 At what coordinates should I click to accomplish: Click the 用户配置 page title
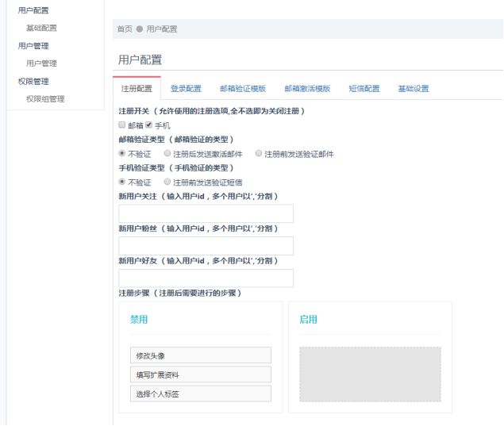coord(140,59)
